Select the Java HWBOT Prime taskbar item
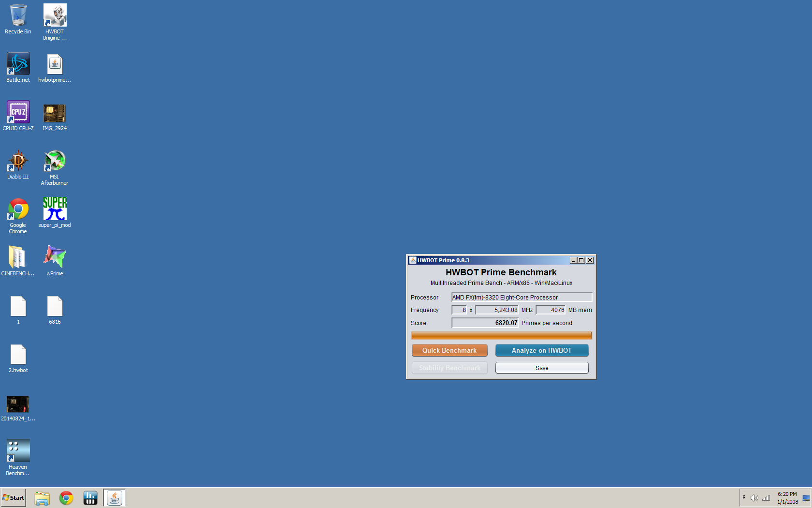Viewport: 812px width, 508px height. 115,498
